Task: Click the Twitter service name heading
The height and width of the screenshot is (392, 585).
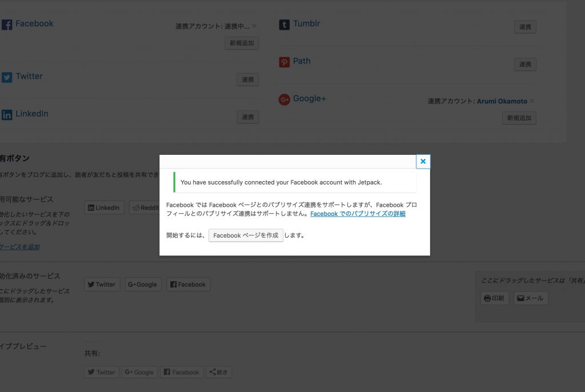Action: (x=29, y=76)
